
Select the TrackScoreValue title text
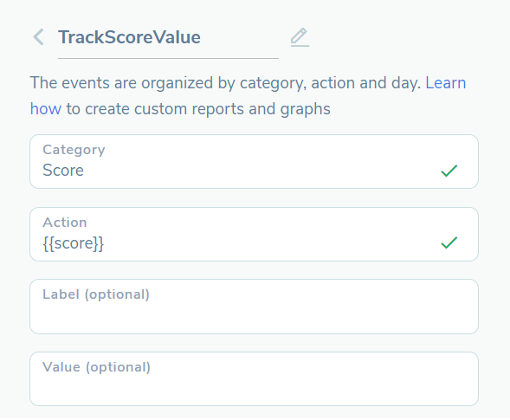(x=129, y=37)
